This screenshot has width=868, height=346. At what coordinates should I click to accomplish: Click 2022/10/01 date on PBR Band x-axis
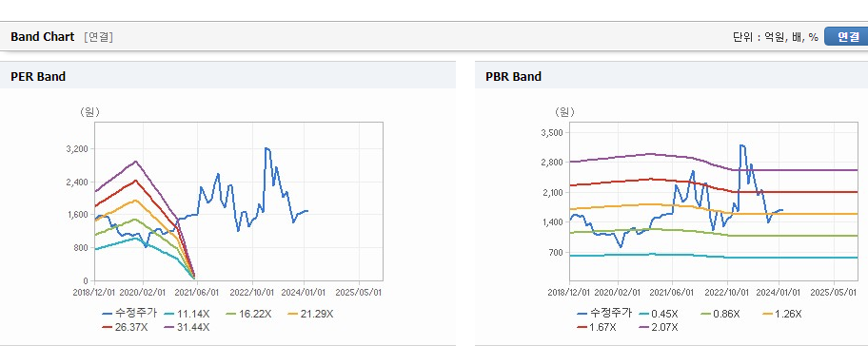click(726, 292)
